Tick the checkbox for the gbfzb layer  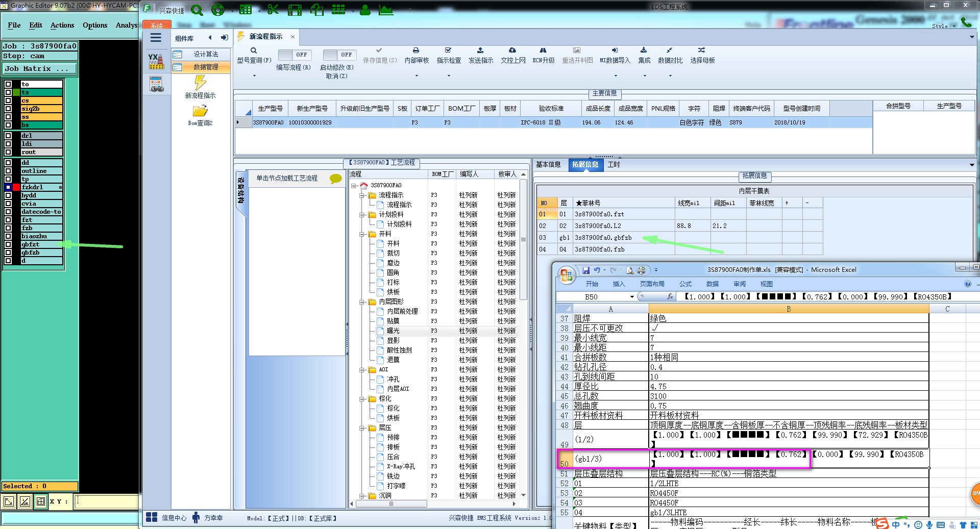click(8, 253)
